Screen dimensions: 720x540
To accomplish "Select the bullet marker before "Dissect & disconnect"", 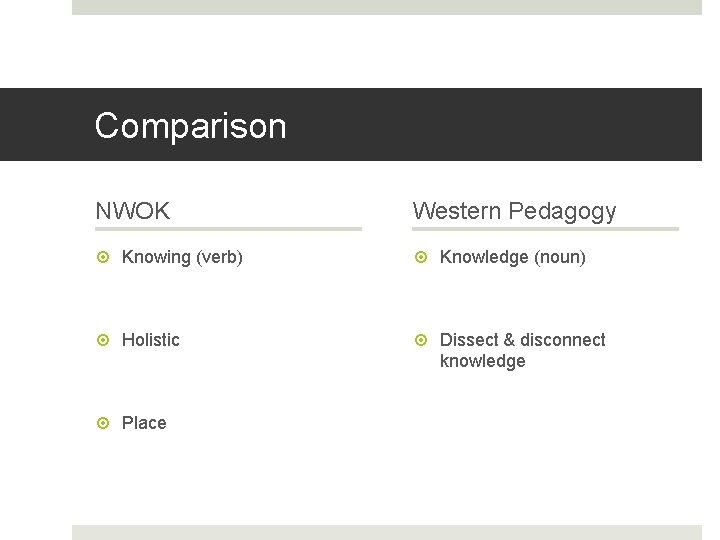I will tap(420, 340).
